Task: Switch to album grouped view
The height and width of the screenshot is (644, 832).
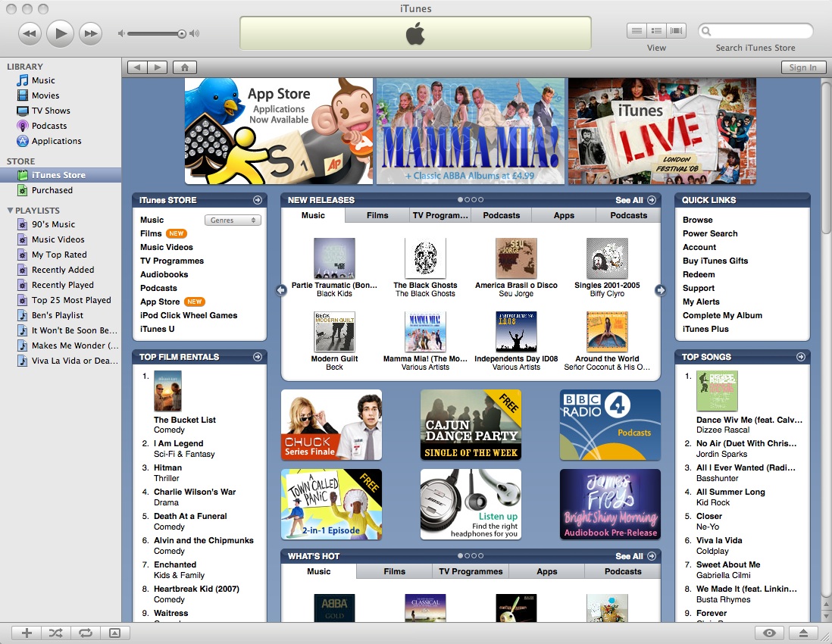Action: click(656, 31)
